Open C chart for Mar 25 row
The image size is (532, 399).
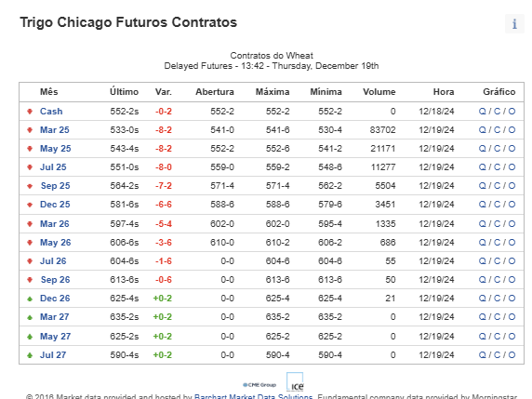(497, 130)
